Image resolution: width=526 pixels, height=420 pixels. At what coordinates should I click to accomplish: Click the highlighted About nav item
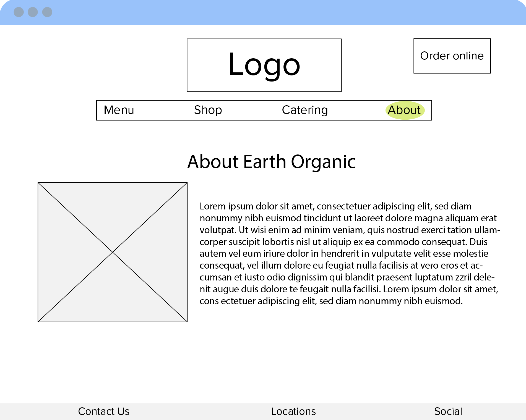pyautogui.click(x=404, y=110)
